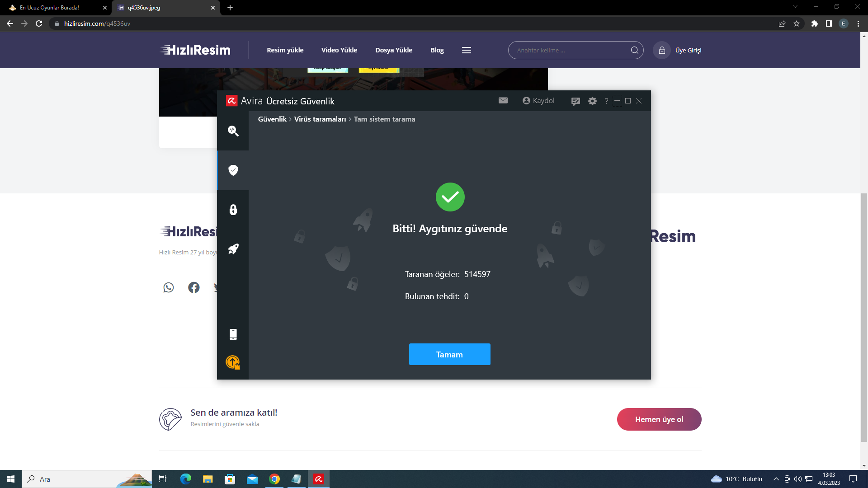Go to Güvenlik breadcrumb
The width and height of the screenshot is (868, 488).
point(272,119)
